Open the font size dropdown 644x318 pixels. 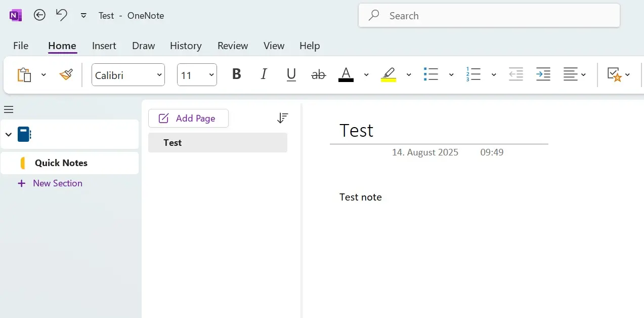211,74
